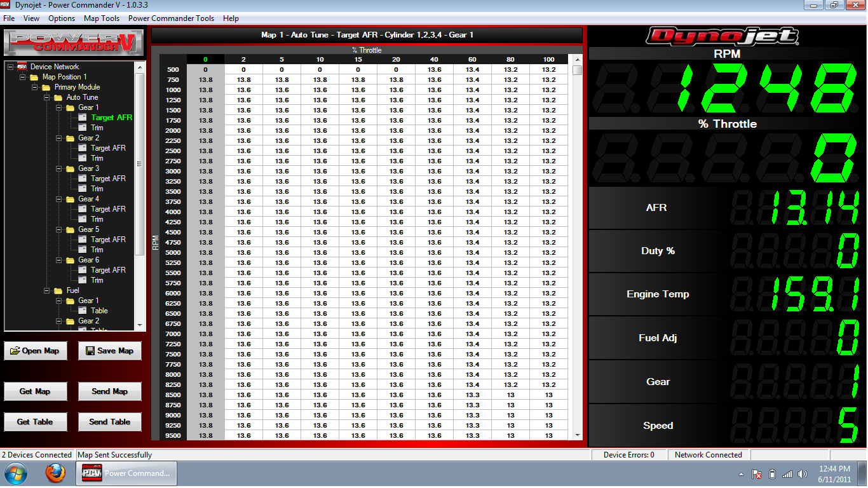Click the 500 RPM row header
This screenshot has height=488, width=868.
tap(173, 70)
